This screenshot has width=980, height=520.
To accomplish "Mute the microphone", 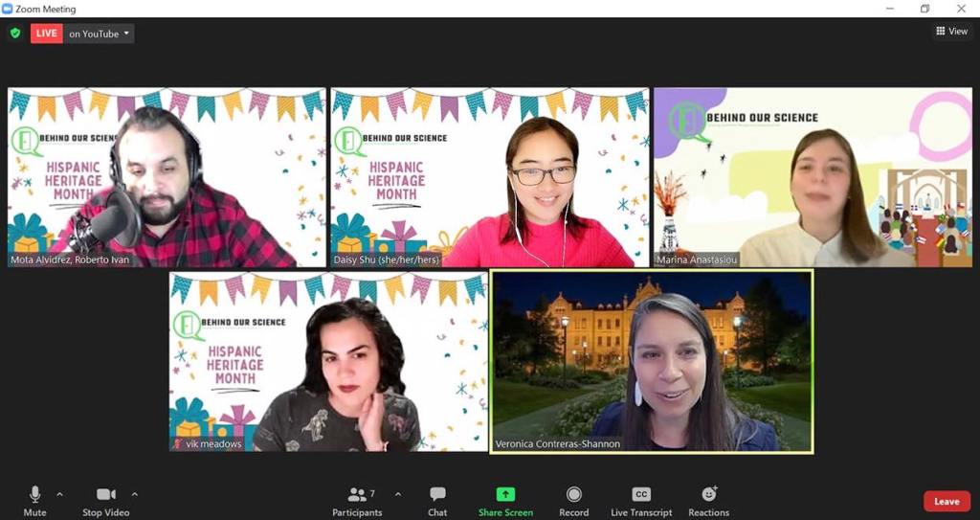I will (34, 501).
